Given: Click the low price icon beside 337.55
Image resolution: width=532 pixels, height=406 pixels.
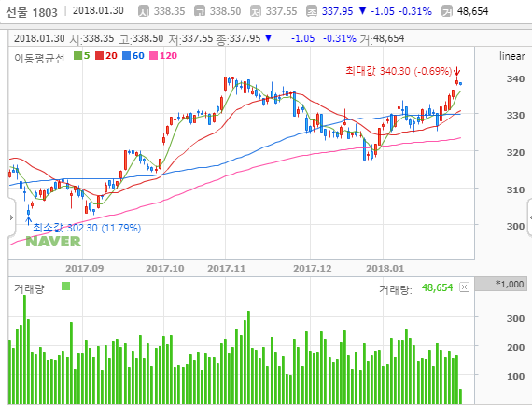Looking at the screenshot, I should [x=256, y=11].
